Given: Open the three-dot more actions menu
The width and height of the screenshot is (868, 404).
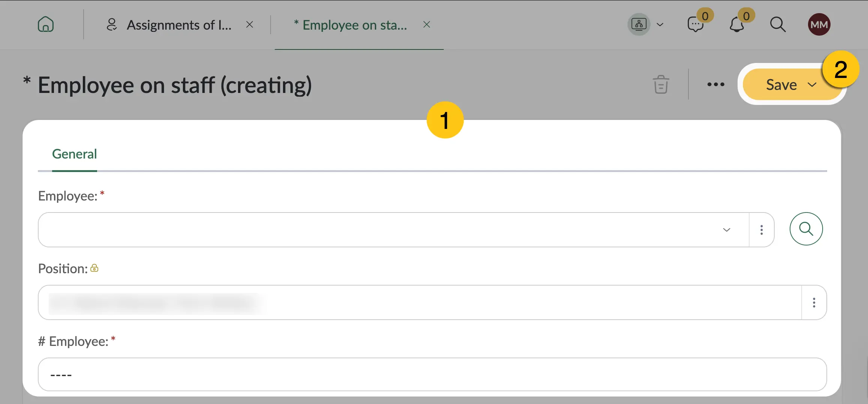Looking at the screenshot, I should (x=716, y=84).
